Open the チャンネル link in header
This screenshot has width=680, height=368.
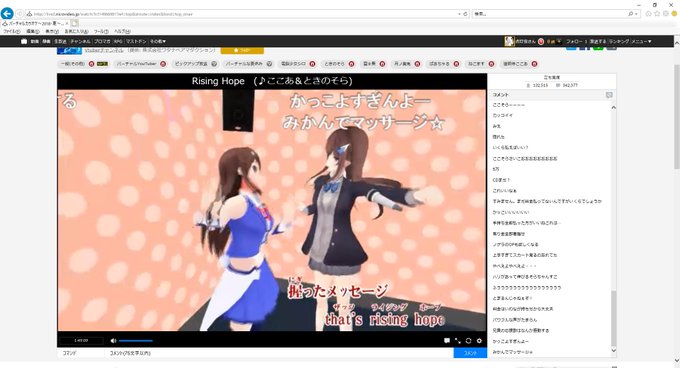tap(80, 42)
